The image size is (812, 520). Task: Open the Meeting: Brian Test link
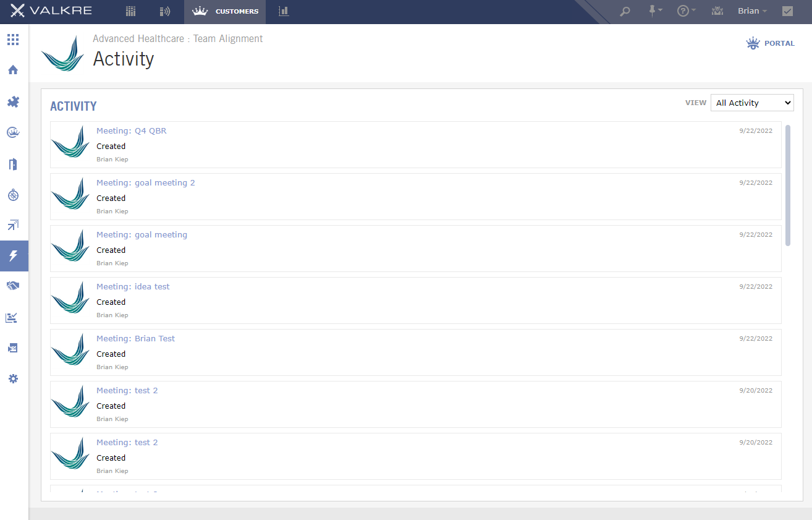click(135, 339)
